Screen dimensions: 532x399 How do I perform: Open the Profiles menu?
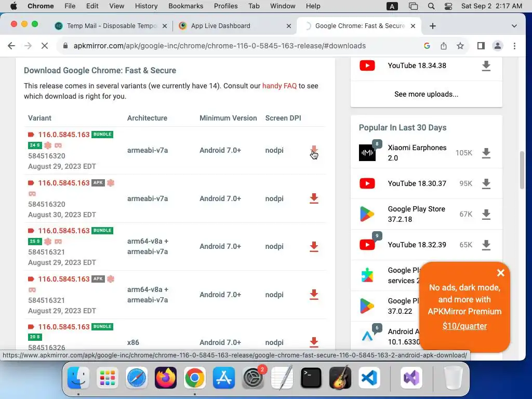pyautogui.click(x=225, y=6)
